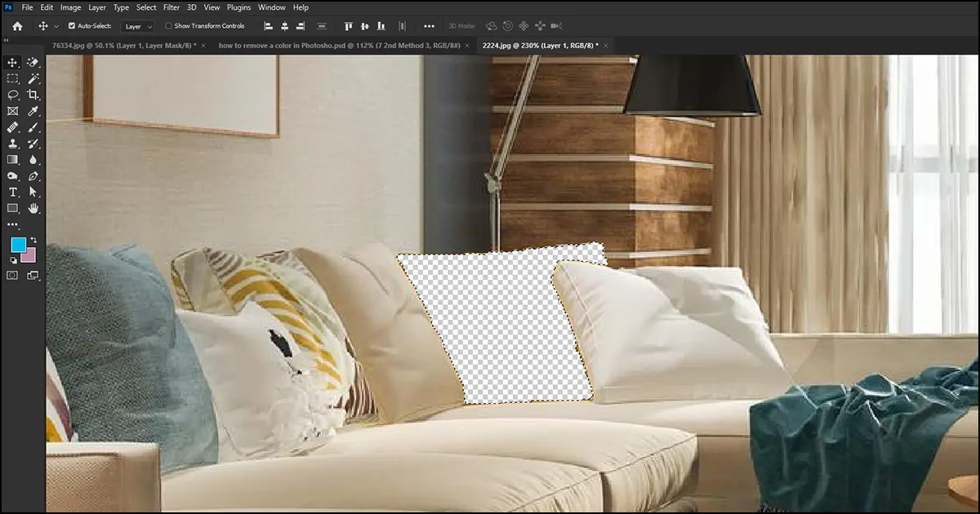980x514 pixels.
Task: Choose the Horizontal Type tool
Action: click(12, 192)
